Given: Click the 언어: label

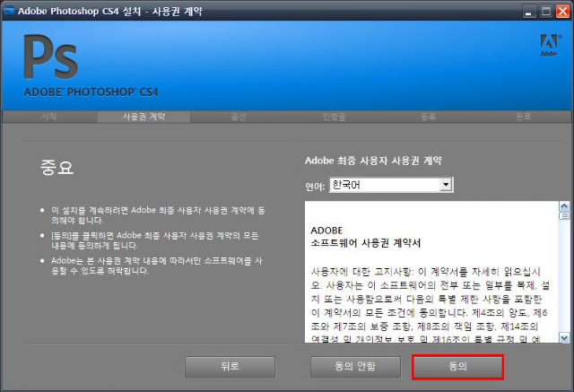Looking at the screenshot, I should 315,187.
